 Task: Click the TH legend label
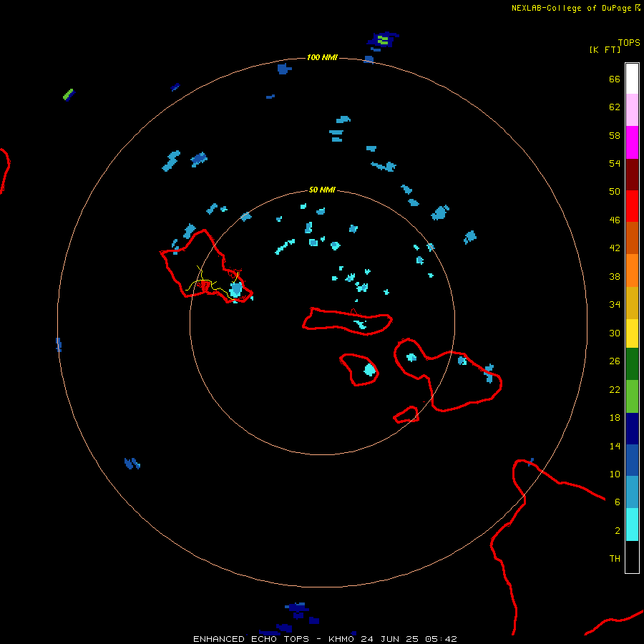(x=615, y=559)
